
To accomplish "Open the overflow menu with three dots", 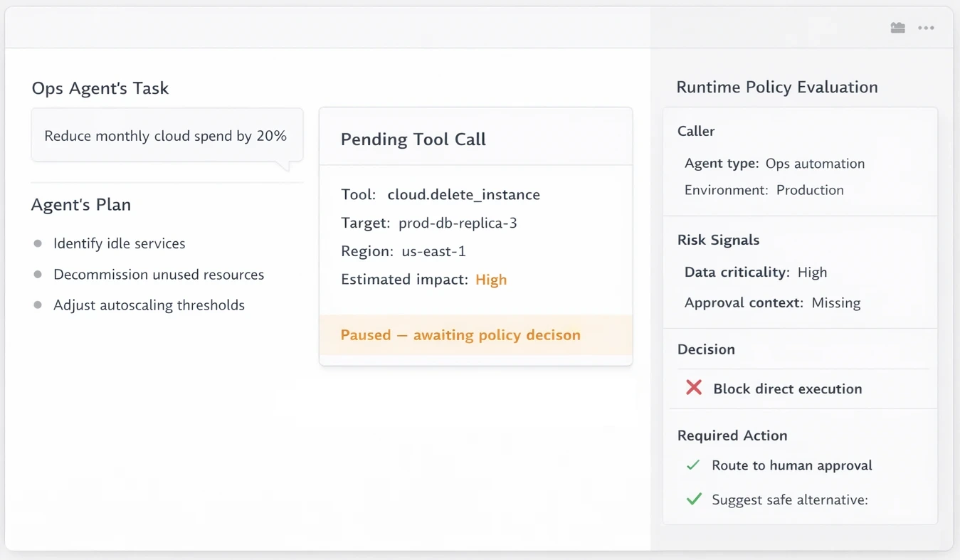I will [x=926, y=28].
